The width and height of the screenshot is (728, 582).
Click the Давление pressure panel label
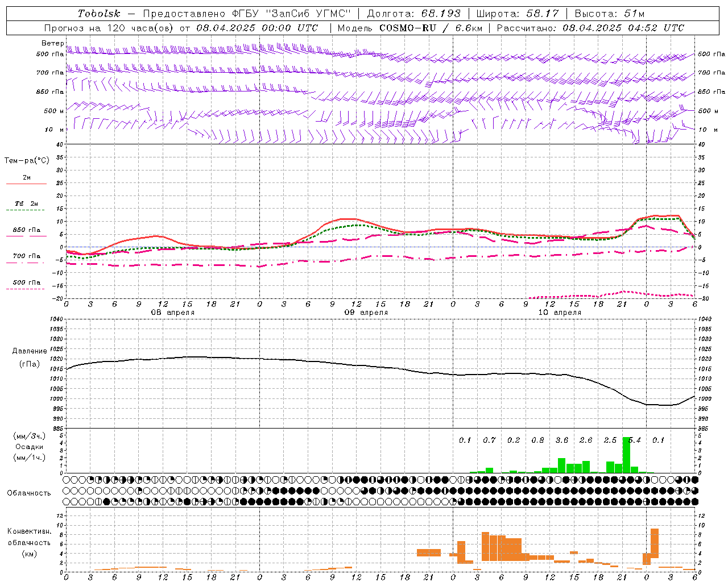point(30,351)
